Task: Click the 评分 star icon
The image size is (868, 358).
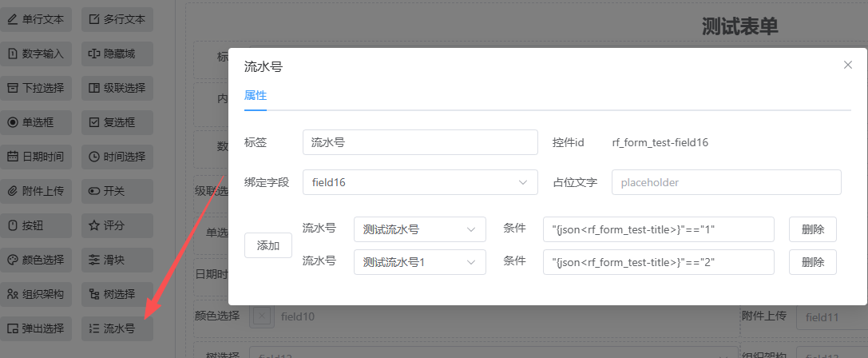Action: pyautogui.click(x=94, y=225)
